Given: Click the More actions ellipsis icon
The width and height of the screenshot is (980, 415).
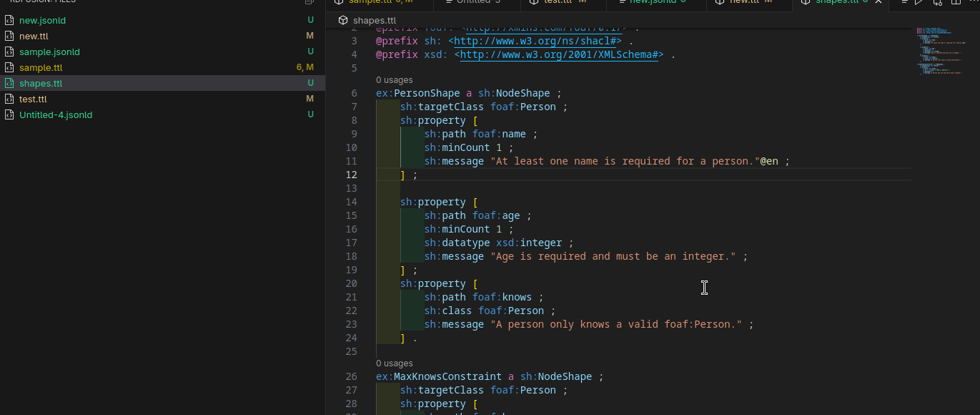Looking at the screenshot, I should tap(974, 2).
